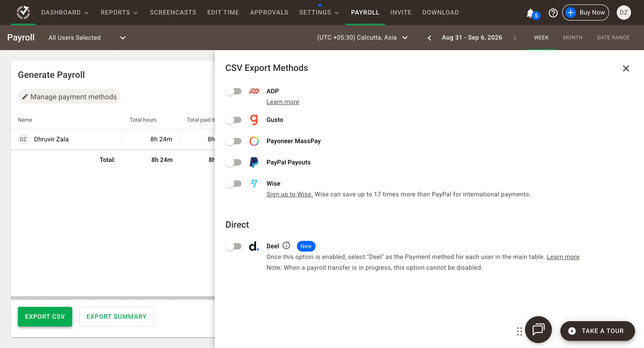Enable the ADP export toggle

tap(233, 91)
